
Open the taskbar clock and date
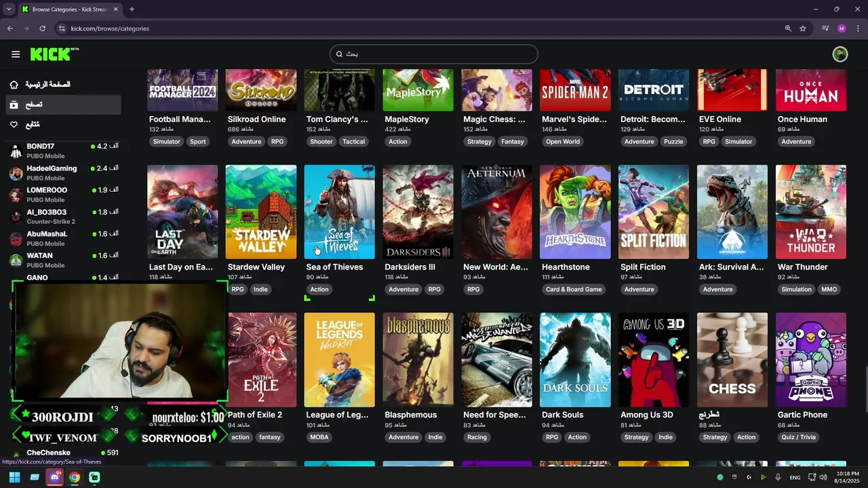point(847,477)
